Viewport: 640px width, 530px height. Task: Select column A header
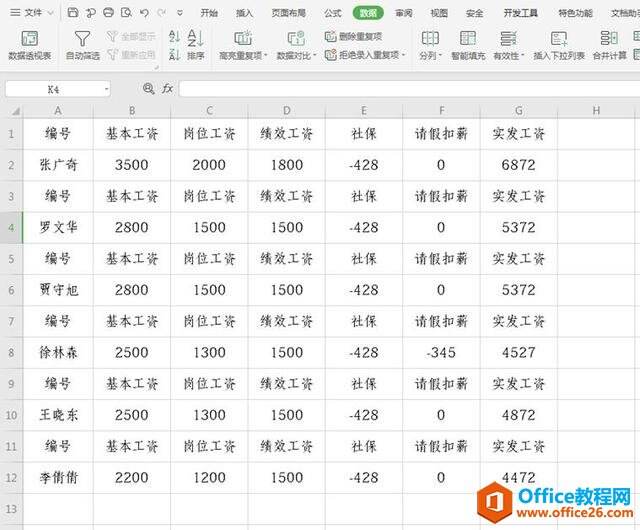click(58, 111)
